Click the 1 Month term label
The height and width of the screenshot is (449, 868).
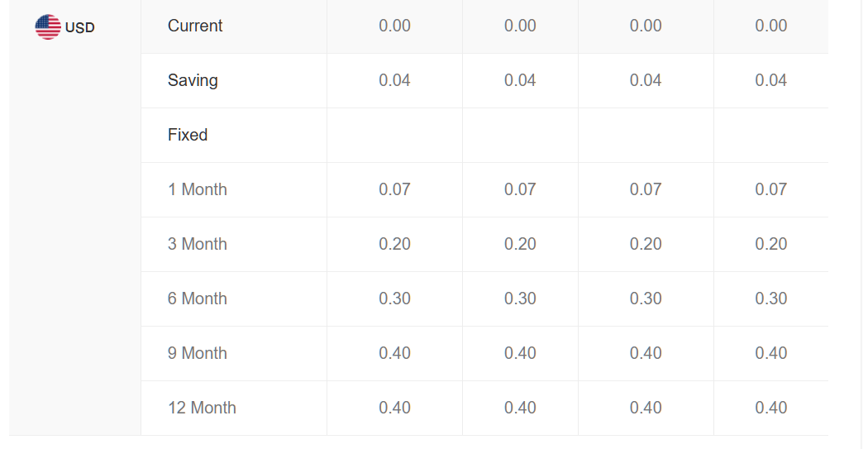pyautogui.click(x=198, y=189)
